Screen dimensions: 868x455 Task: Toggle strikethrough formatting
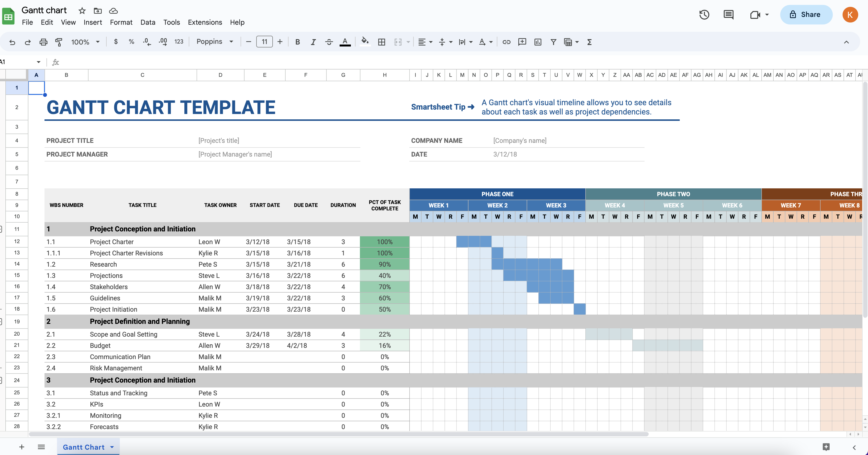[x=329, y=42]
